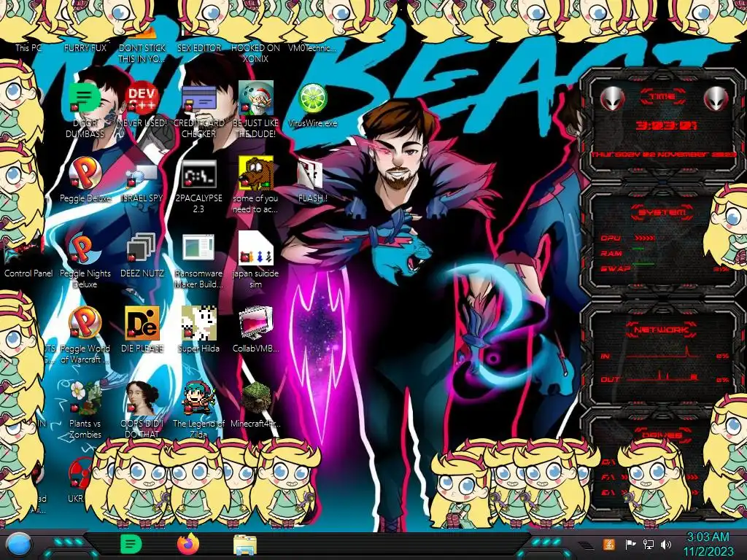Click the widget date Thursday 02 November 2023

[663, 155]
